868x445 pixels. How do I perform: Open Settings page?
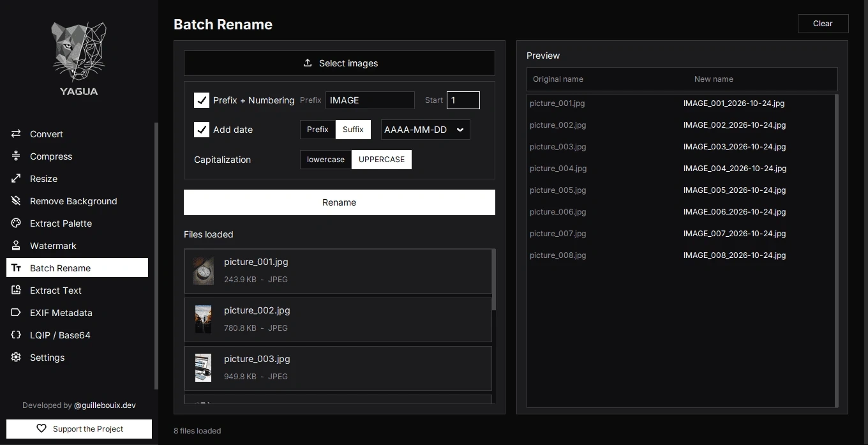[x=77, y=358]
